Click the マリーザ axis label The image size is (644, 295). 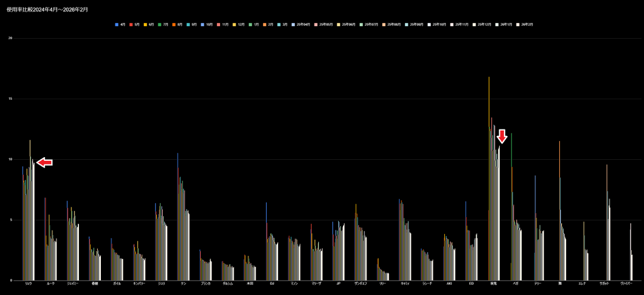(317, 283)
